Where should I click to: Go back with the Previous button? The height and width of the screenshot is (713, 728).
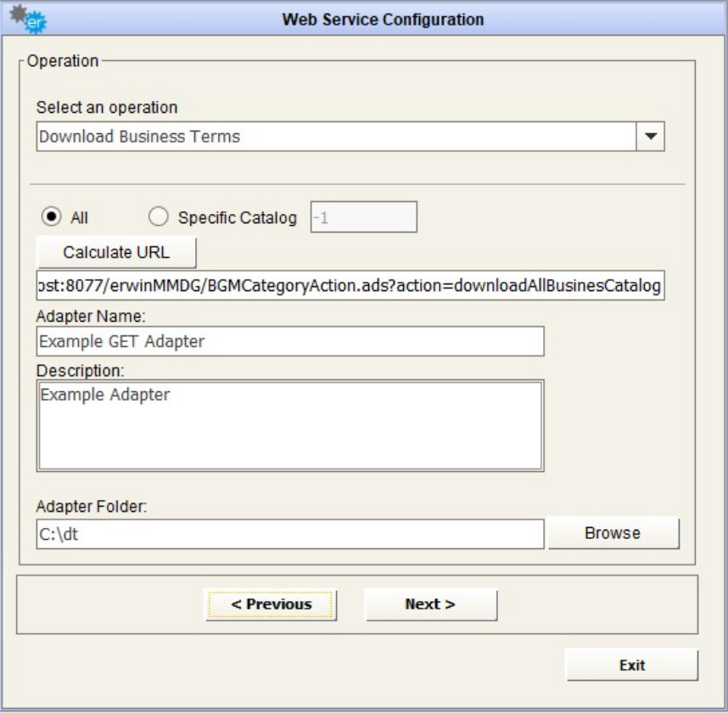(x=272, y=604)
